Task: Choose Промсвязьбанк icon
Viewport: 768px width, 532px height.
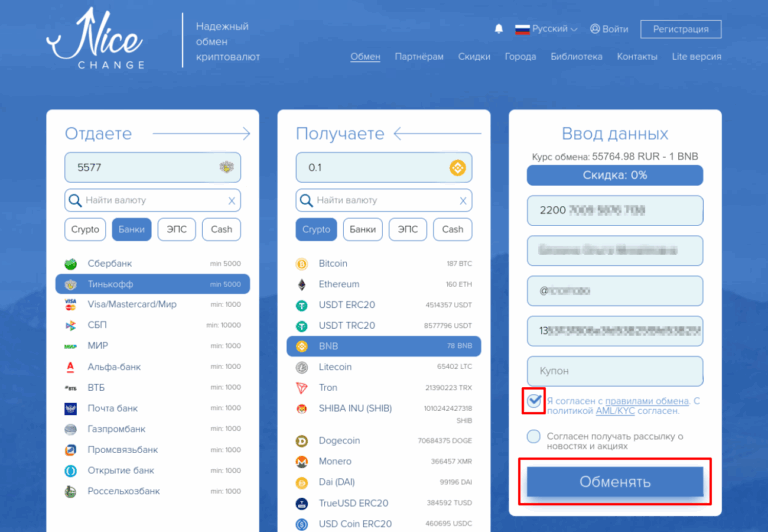Action: 71,450
